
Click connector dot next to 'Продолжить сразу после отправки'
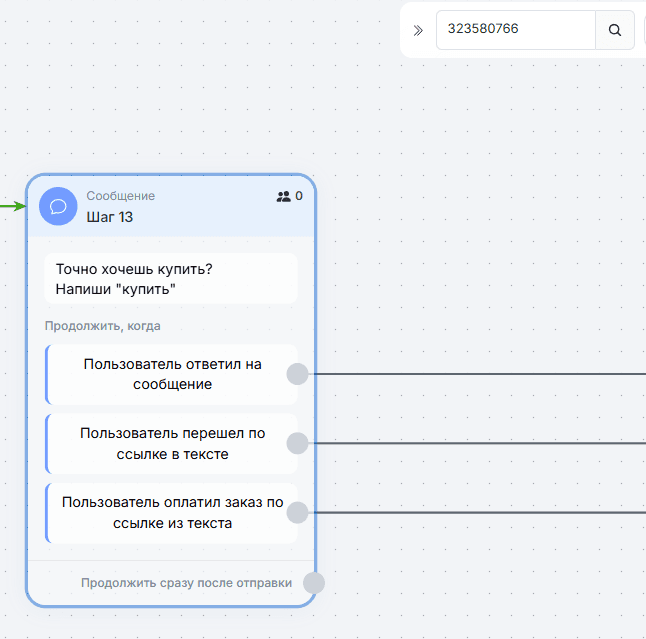(314, 583)
